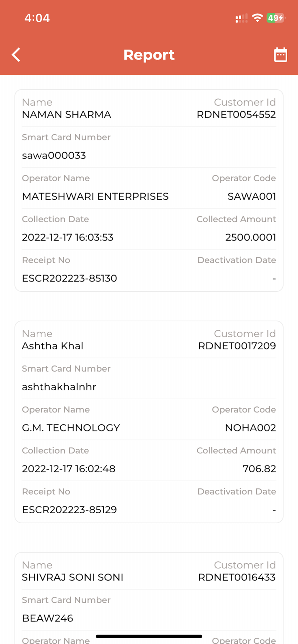
Task: Tap collected amount 706.82
Action: pyautogui.click(x=259, y=469)
